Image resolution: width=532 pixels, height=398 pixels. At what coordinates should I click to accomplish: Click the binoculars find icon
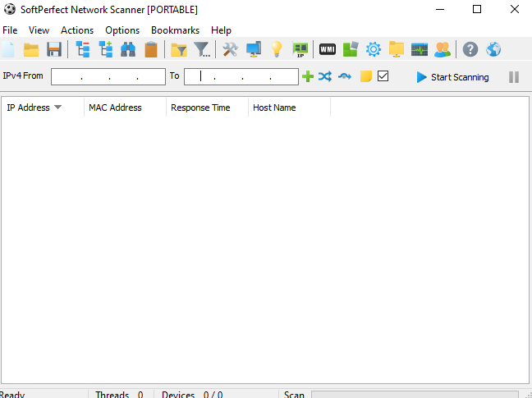[128, 49]
